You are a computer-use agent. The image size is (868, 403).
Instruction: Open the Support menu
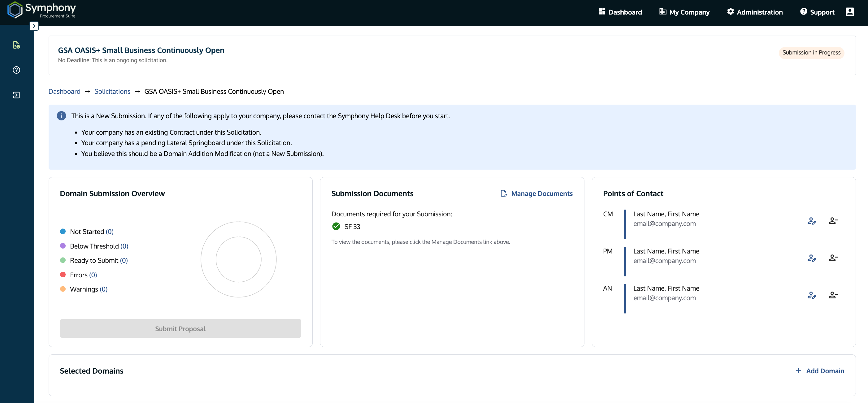click(x=817, y=12)
